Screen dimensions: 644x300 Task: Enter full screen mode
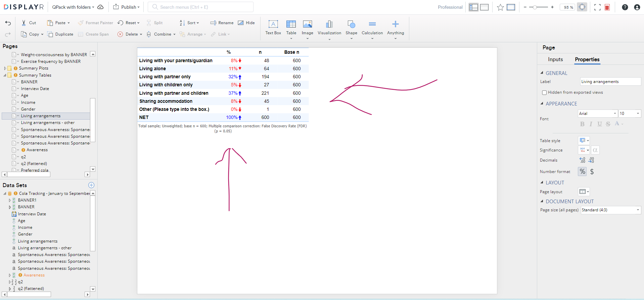[597, 7]
